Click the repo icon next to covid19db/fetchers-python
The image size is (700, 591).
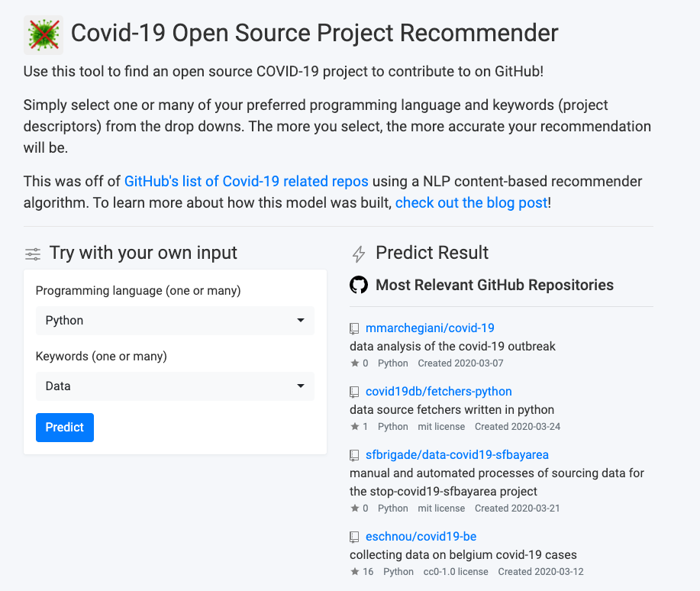pyautogui.click(x=354, y=392)
